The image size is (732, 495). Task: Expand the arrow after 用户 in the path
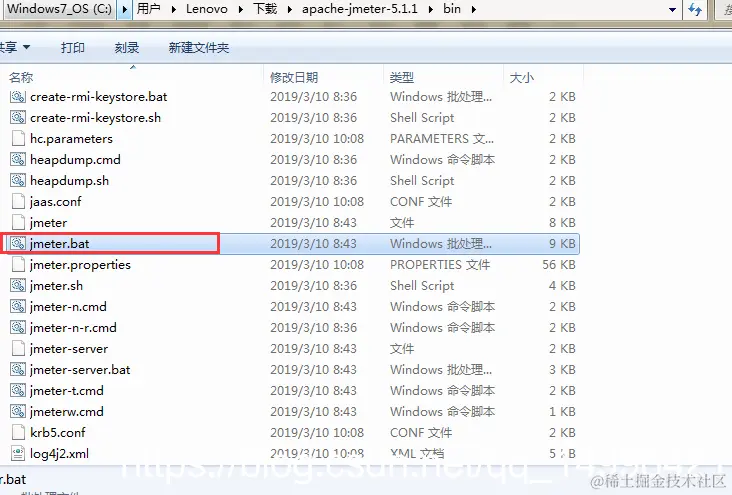174,9
